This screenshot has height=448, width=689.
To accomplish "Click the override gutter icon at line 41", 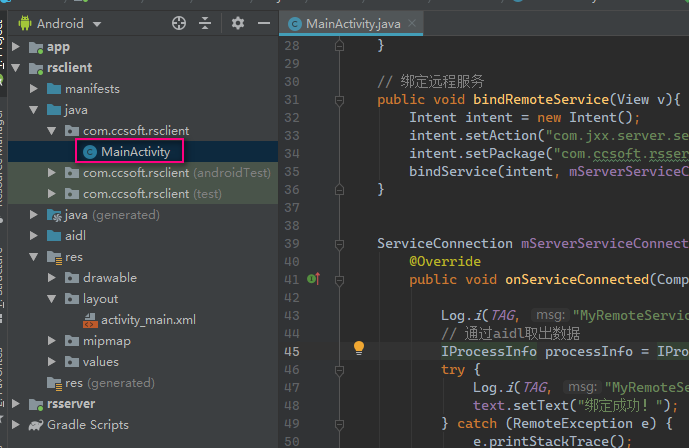I will tap(314, 278).
